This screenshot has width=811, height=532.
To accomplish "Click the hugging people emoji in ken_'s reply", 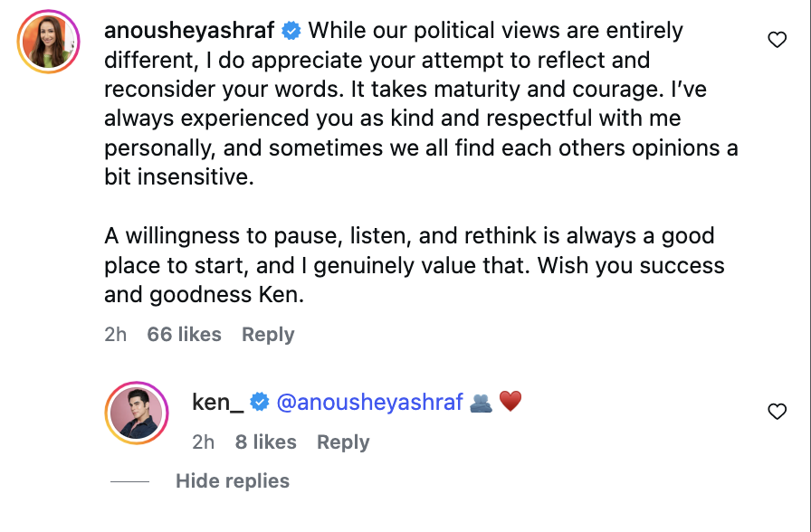I will [x=481, y=402].
